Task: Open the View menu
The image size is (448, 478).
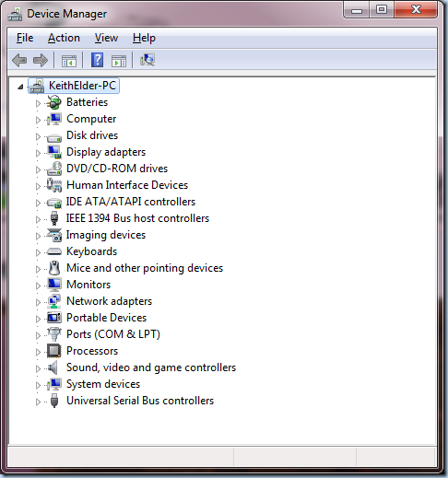Action: tap(106, 38)
